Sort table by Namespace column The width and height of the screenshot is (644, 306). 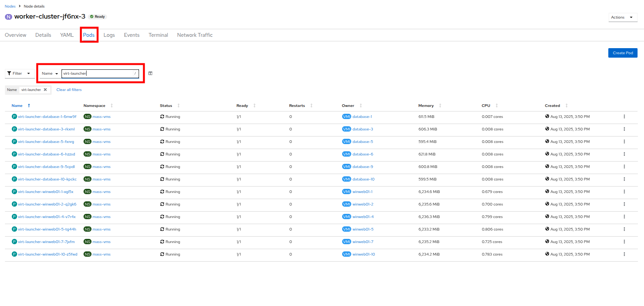tap(98, 106)
